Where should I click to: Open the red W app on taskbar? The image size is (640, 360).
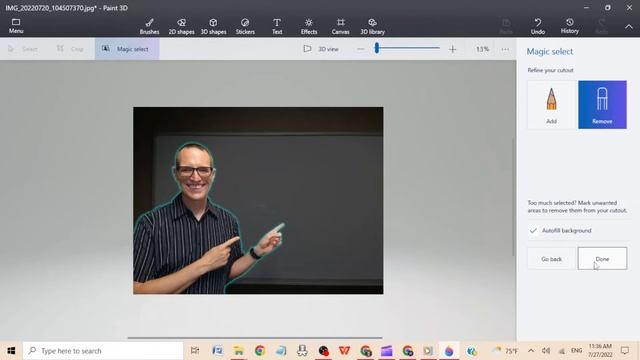click(x=344, y=351)
